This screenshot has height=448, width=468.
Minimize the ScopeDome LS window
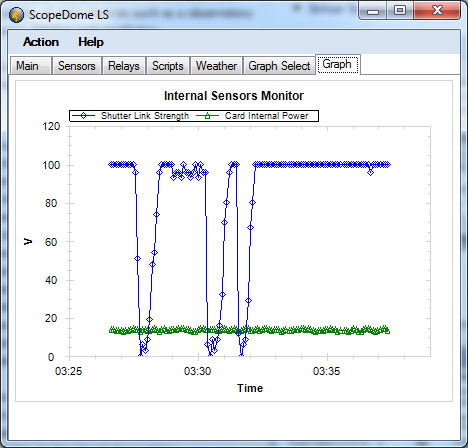[373, 11]
